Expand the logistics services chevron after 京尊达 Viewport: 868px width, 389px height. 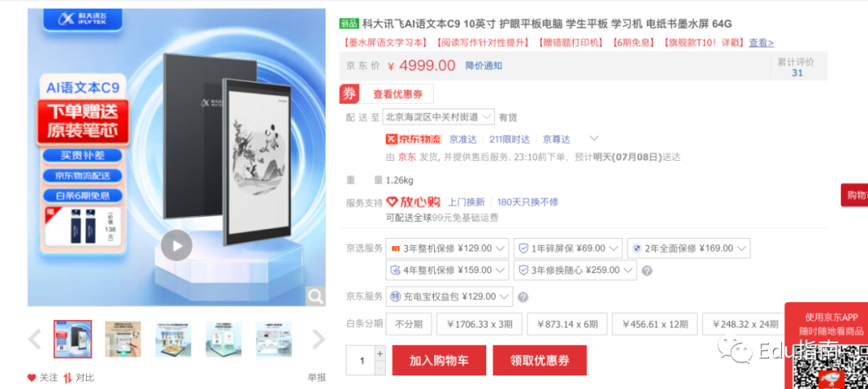click(594, 138)
